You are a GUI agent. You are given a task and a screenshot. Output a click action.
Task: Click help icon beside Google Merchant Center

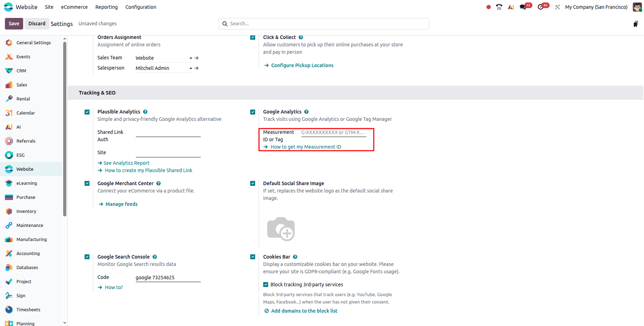coord(159,183)
